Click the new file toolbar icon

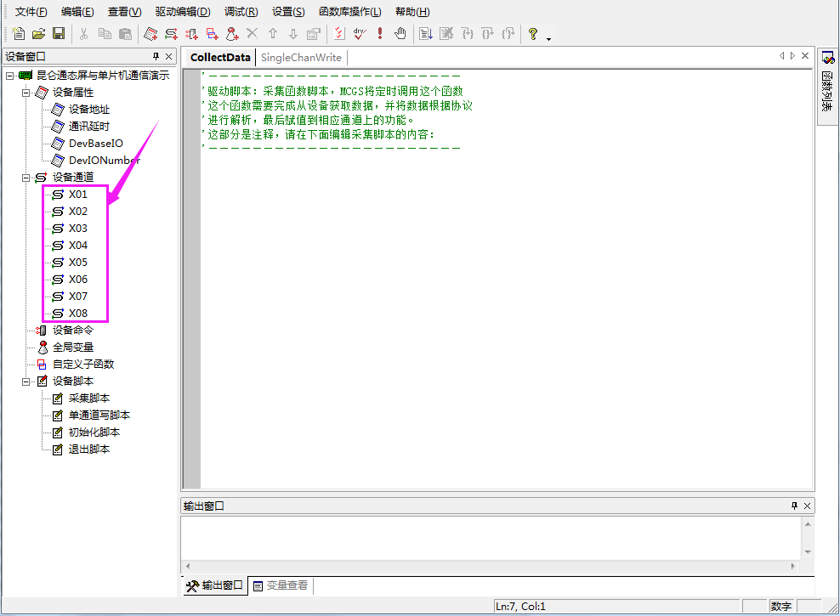point(18,34)
